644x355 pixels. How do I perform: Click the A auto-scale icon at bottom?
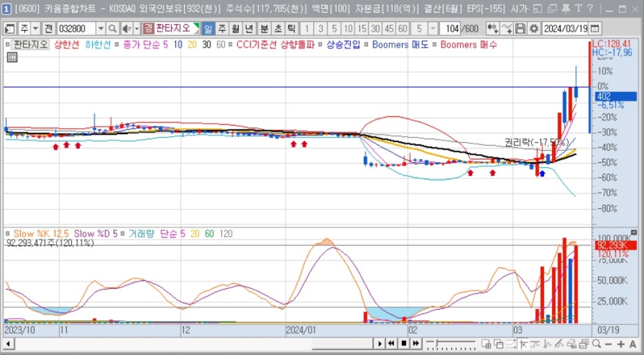pyautogui.click(x=633, y=344)
